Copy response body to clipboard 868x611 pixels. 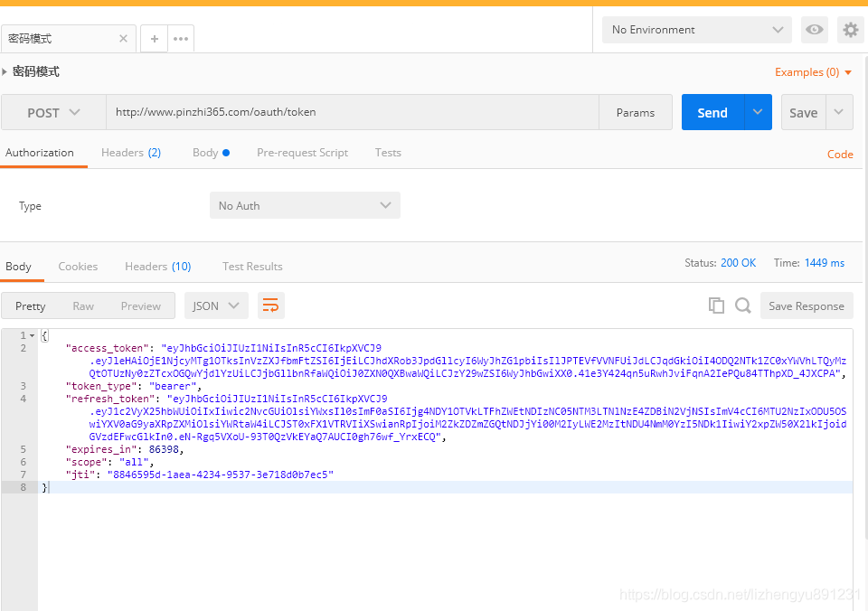pos(716,305)
